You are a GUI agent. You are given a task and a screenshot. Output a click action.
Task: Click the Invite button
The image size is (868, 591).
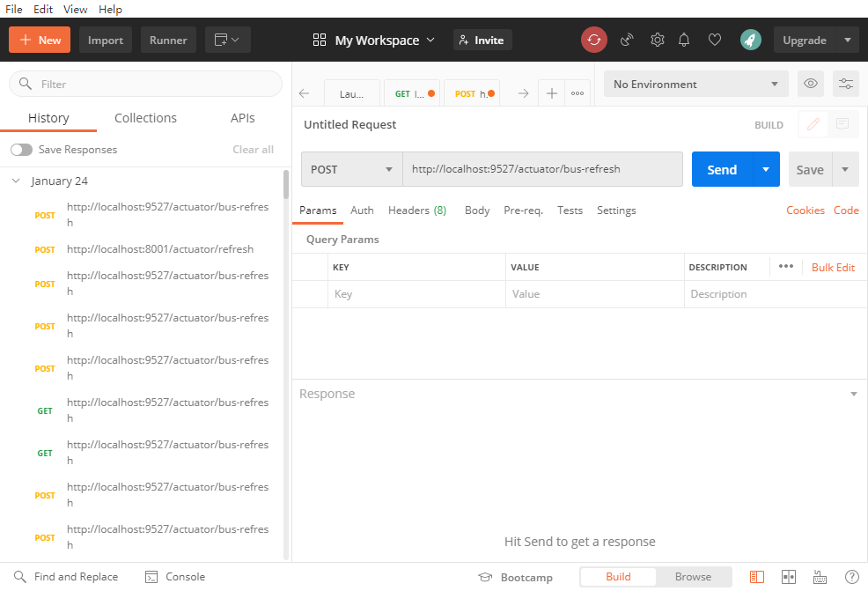(x=482, y=40)
